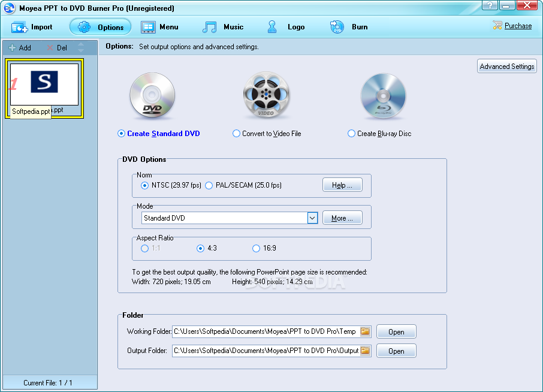The height and width of the screenshot is (392, 543).
Task: Open the Output Folder
Action: pyautogui.click(x=396, y=351)
